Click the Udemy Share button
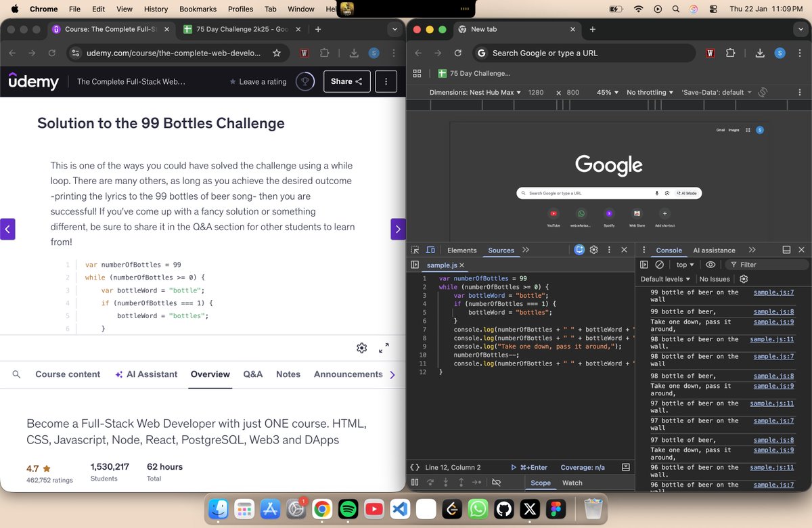The height and width of the screenshot is (528, 812). pos(346,81)
